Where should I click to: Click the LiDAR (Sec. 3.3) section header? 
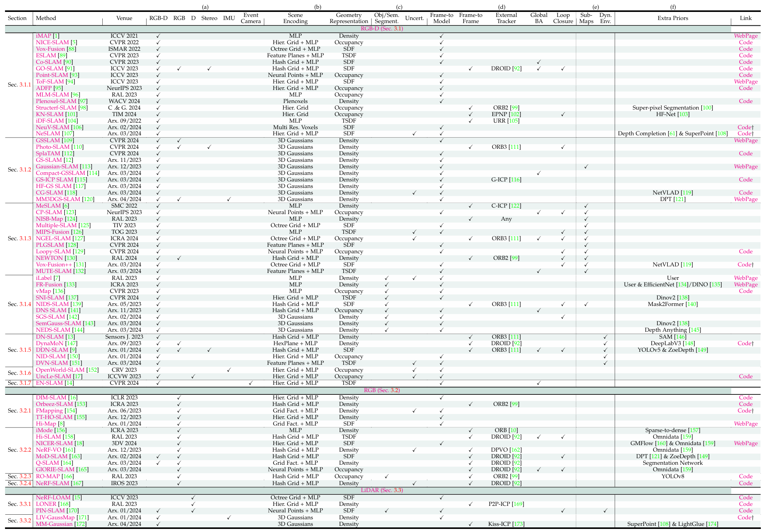coord(382,490)
